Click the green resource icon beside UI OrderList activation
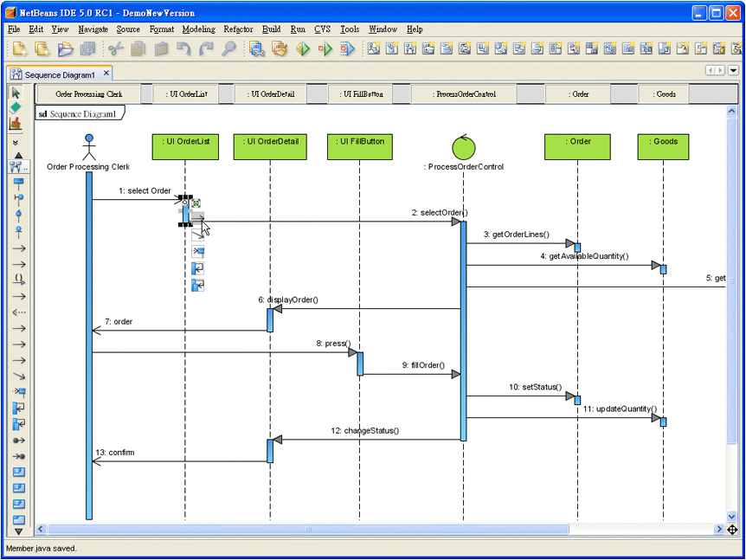 point(196,203)
